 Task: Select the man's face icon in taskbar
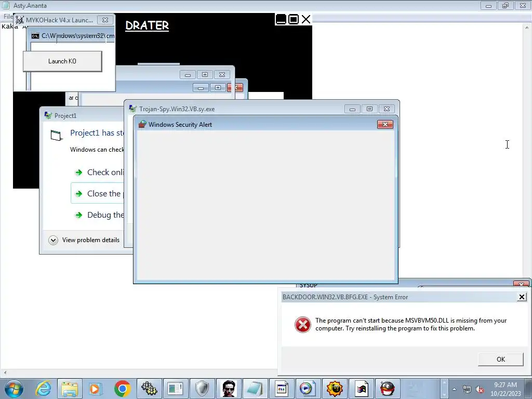pyautogui.click(x=229, y=389)
